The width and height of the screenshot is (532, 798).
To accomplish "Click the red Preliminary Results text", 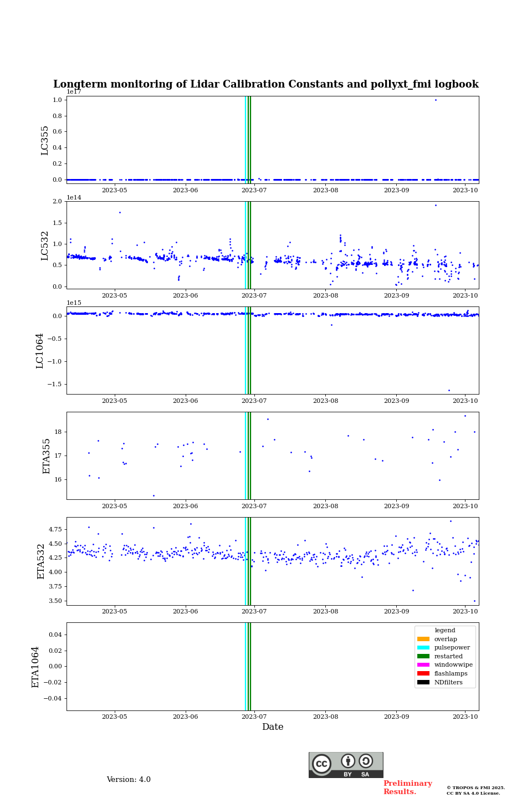I will 407,787.
